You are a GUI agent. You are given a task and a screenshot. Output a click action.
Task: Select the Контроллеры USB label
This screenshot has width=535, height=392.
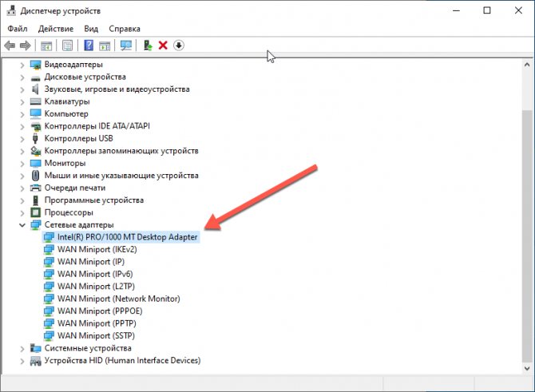pos(78,138)
